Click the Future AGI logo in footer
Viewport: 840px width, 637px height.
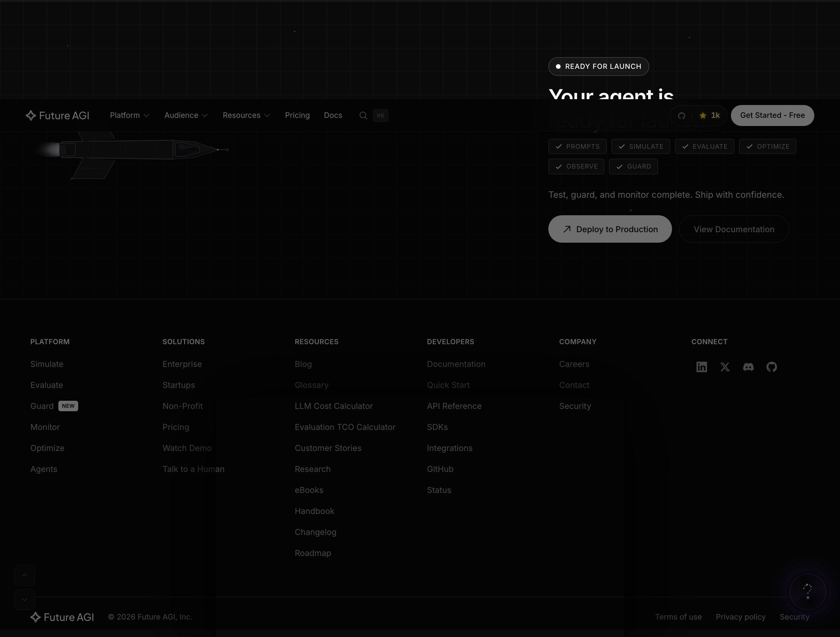pos(62,617)
